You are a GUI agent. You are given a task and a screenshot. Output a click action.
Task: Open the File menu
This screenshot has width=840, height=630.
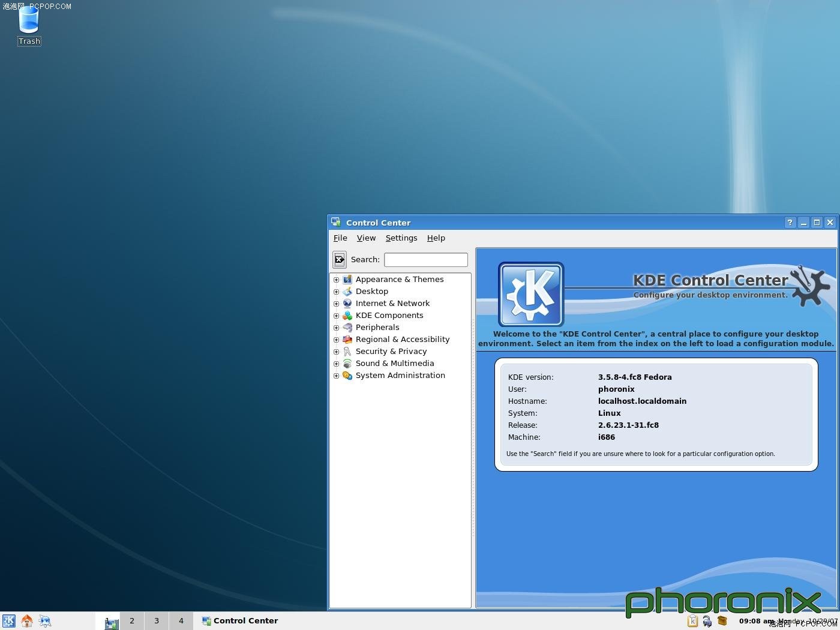pos(340,238)
